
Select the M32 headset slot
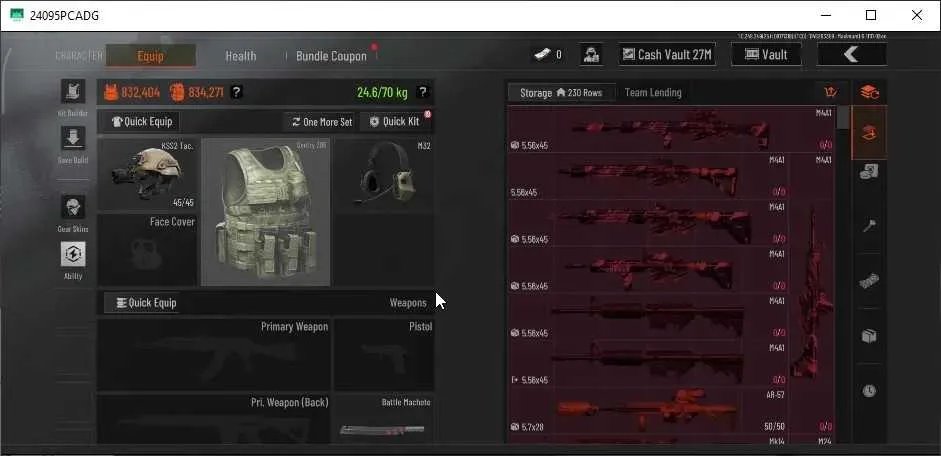(x=384, y=176)
